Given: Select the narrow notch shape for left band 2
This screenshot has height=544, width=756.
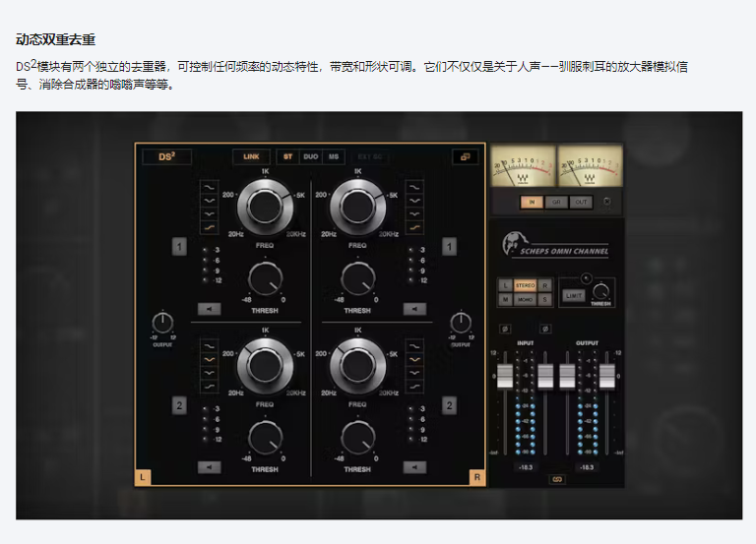Looking at the screenshot, I should tap(210, 373).
